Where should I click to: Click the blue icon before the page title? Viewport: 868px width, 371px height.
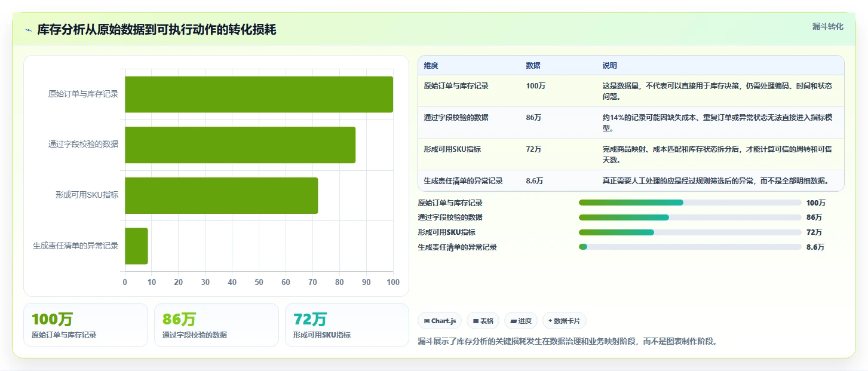pyautogui.click(x=28, y=30)
